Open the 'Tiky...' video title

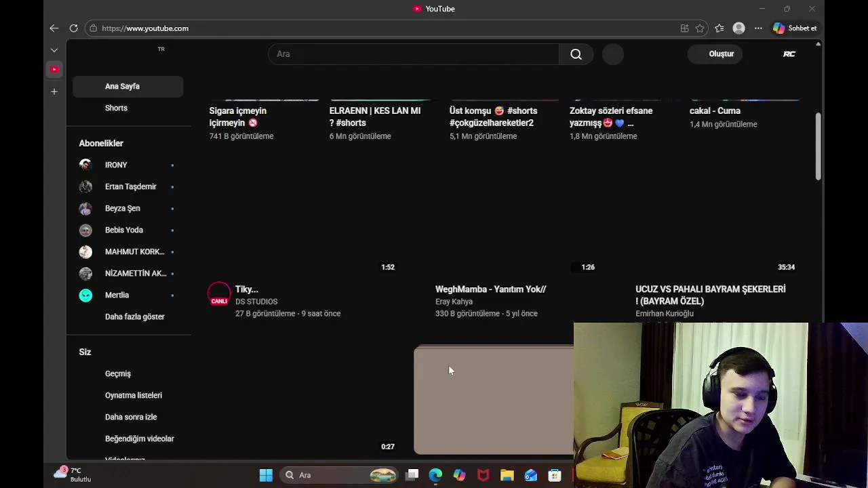247,289
